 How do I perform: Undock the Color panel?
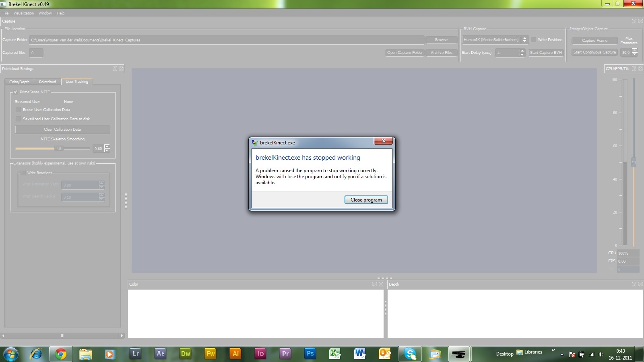point(374,284)
